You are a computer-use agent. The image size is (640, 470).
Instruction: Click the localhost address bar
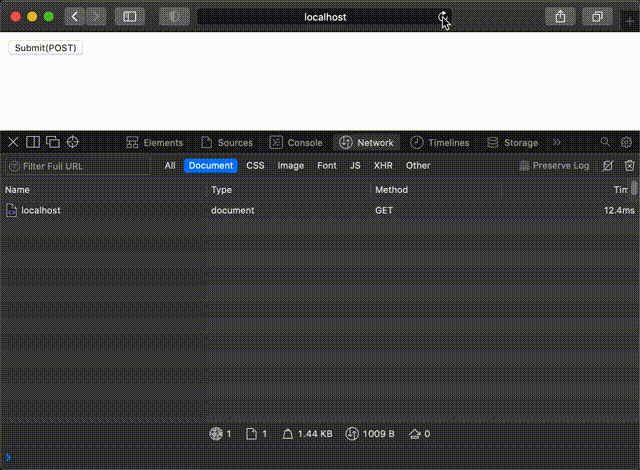tap(325, 17)
